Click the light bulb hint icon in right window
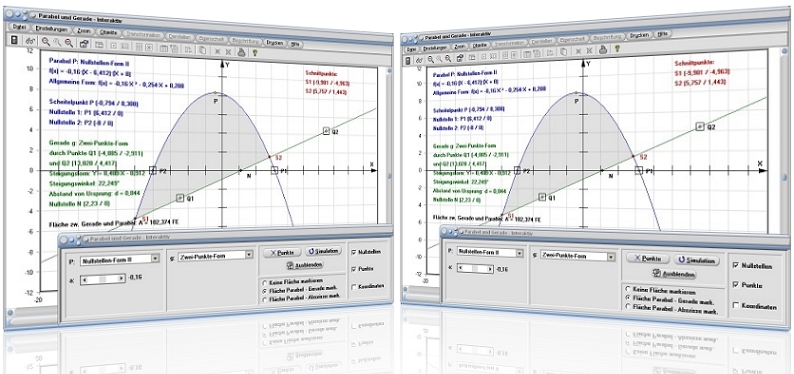Viewport: 794px width, 374px height. [617, 49]
